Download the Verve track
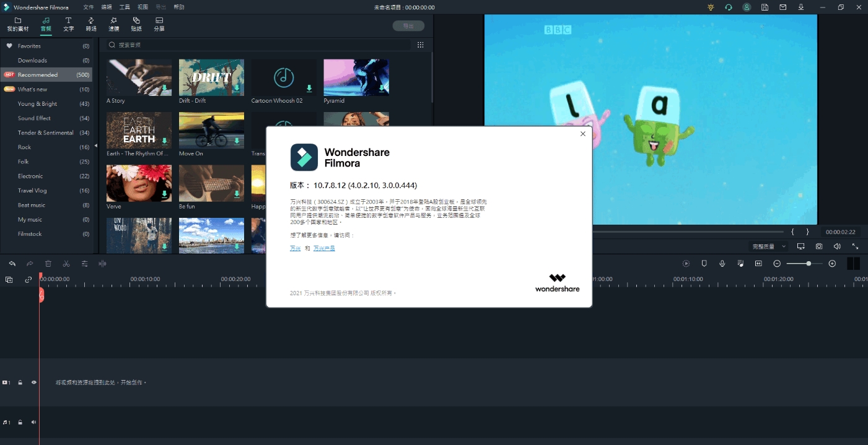868x445 pixels. coord(164,194)
